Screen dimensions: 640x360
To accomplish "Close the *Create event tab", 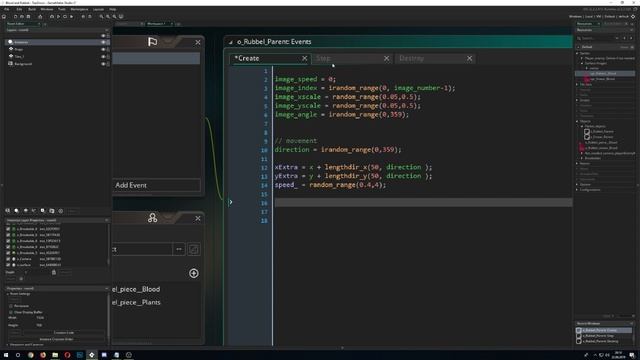I will 304,58.
